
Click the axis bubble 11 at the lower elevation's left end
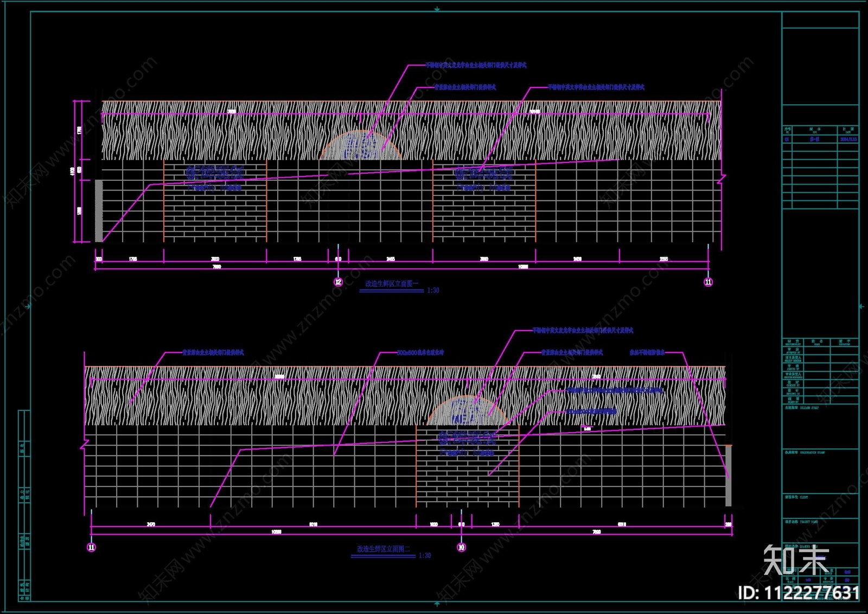tap(91, 547)
